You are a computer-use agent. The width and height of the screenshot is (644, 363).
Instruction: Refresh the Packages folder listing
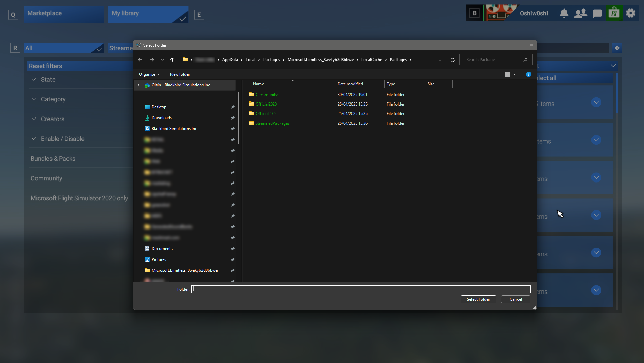453,60
